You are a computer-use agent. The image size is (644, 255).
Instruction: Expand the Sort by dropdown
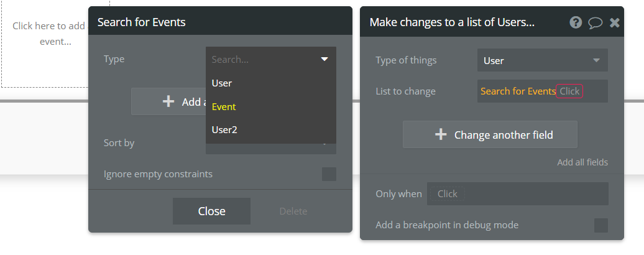(271, 149)
